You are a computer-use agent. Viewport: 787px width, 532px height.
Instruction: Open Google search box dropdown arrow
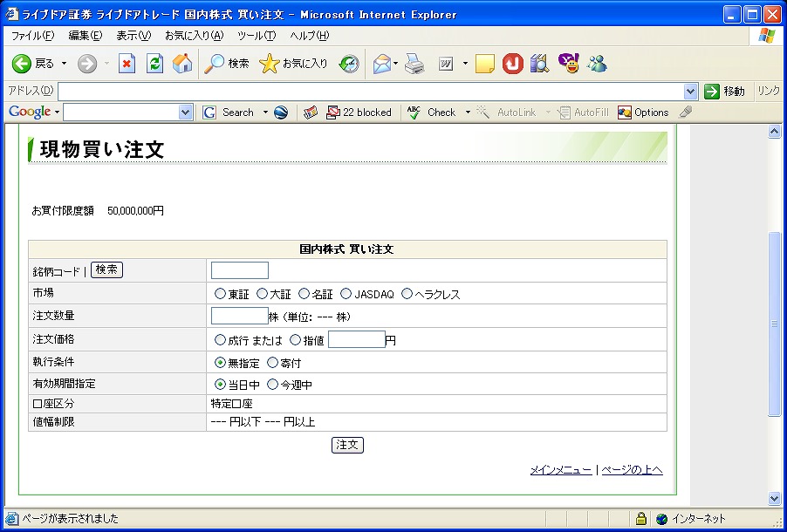[186, 113]
